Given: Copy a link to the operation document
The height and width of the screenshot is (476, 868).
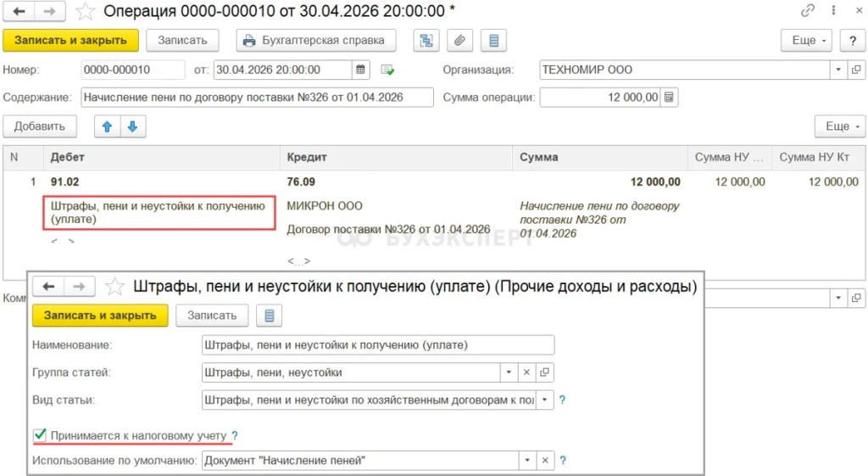Looking at the screenshot, I should click(x=808, y=10).
